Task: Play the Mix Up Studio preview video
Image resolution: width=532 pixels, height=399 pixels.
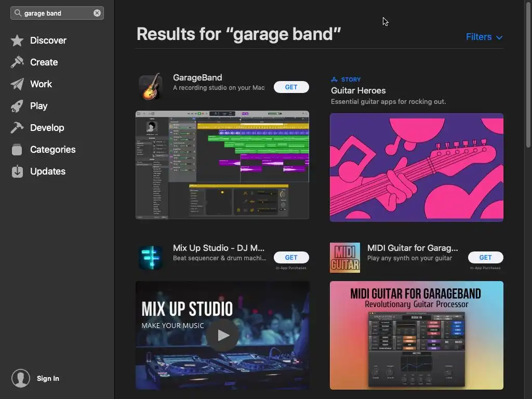Action: 223,335
